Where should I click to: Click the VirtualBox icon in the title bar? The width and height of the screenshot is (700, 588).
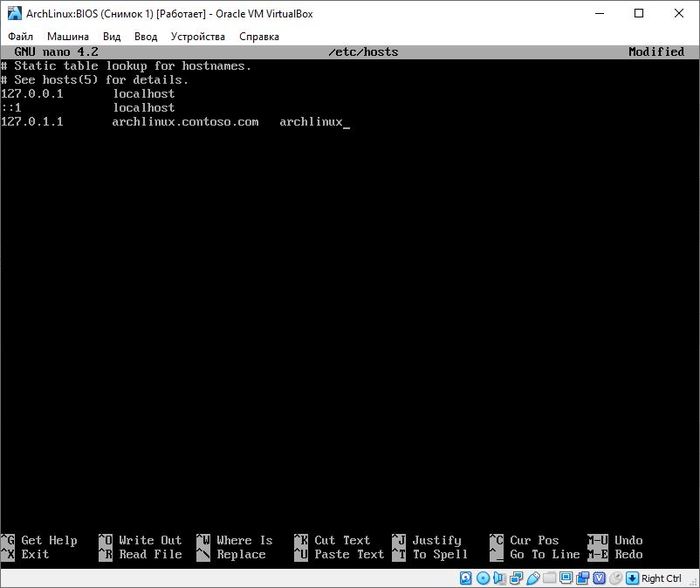click(14, 13)
